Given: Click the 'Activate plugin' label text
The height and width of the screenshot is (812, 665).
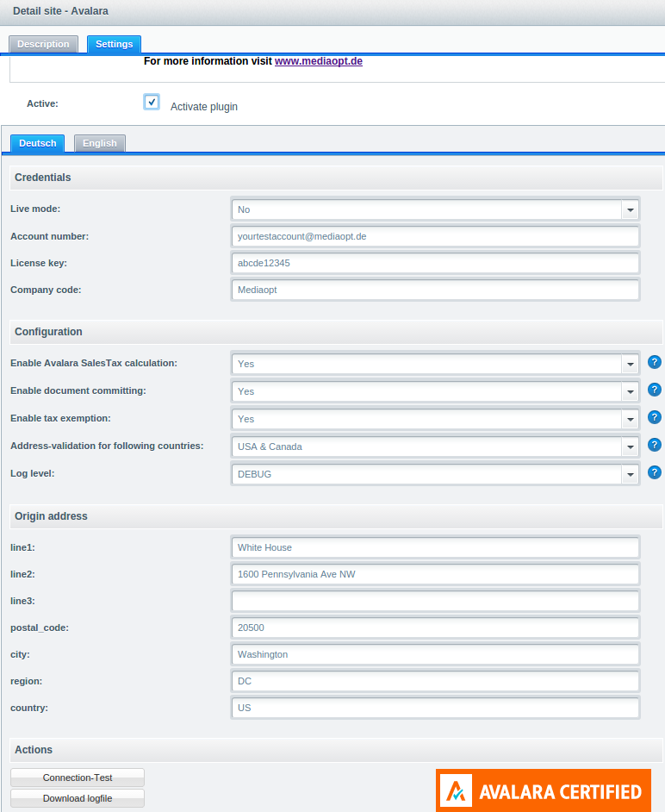Looking at the screenshot, I should [x=204, y=107].
